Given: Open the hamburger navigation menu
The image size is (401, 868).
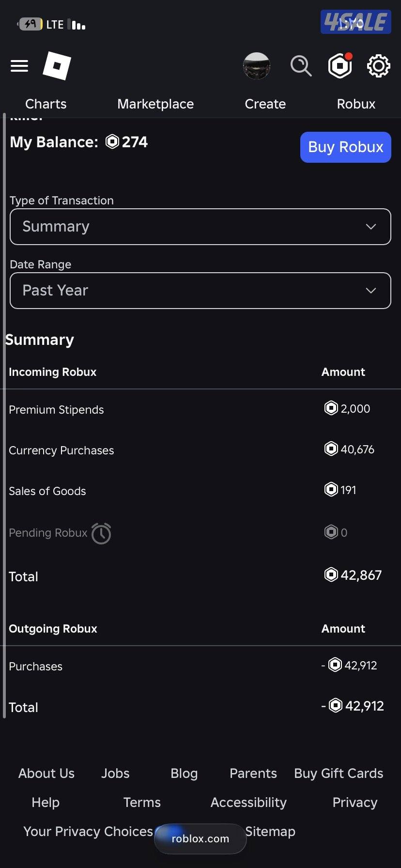Looking at the screenshot, I should (x=19, y=66).
